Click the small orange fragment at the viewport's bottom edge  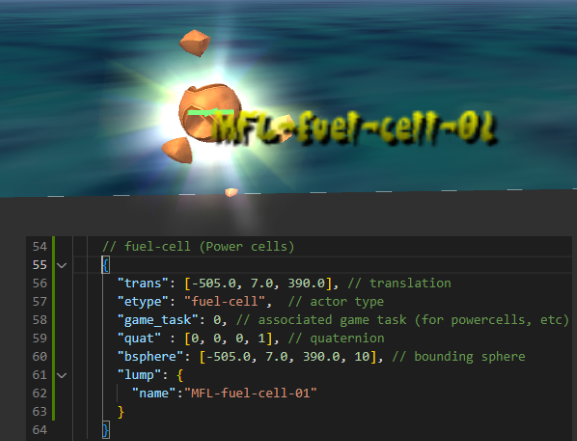(231, 192)
